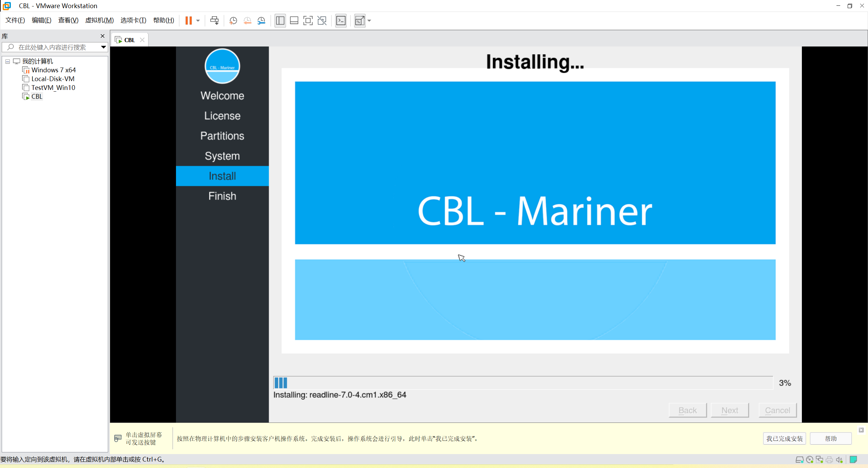Screen dimensions: 868x468
Task: Open the snapshot manager wrench icon
Action: 261,21
